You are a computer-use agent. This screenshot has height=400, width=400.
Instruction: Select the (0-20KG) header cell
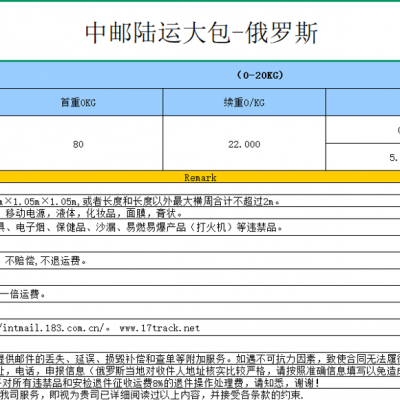click(200, 75)
